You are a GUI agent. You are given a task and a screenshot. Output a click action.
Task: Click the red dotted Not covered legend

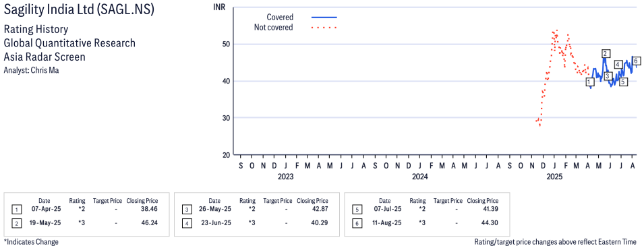pyautogui.click(x=324, y=28)
